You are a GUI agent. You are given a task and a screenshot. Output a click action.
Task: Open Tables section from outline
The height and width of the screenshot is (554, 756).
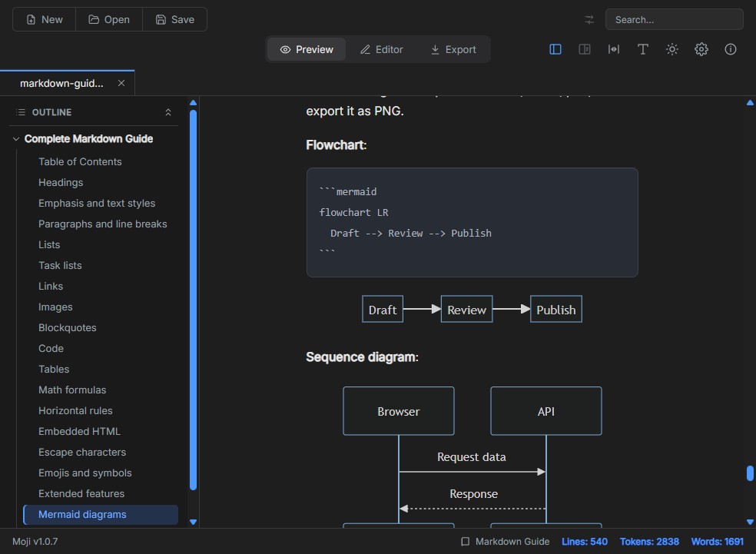click(54, 369)
